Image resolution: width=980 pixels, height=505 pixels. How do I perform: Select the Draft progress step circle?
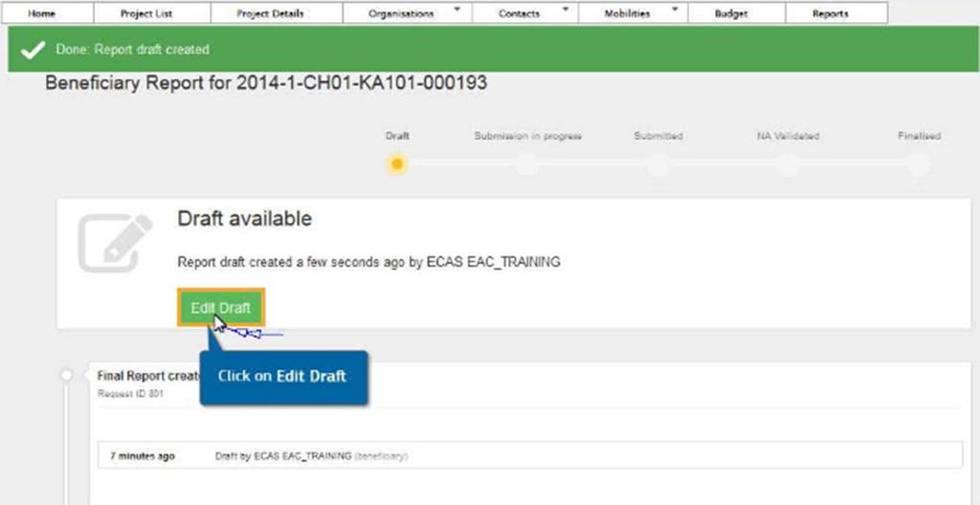click(396, 165)
